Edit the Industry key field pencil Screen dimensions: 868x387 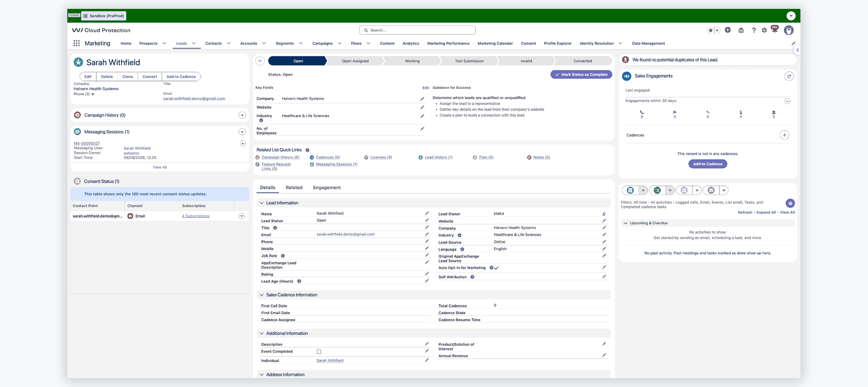(422, 116)
